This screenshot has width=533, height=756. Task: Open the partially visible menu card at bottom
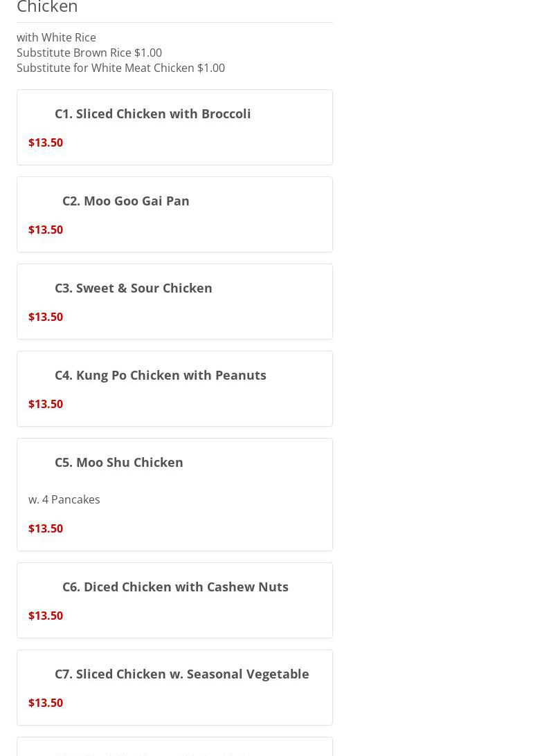[x=174, y=746]
